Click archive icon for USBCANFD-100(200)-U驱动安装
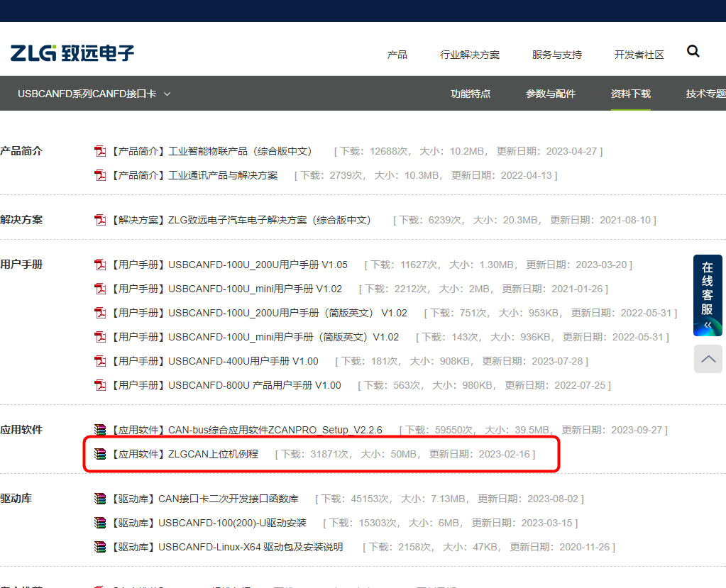 pyautogui.click(x=100, y=523)
